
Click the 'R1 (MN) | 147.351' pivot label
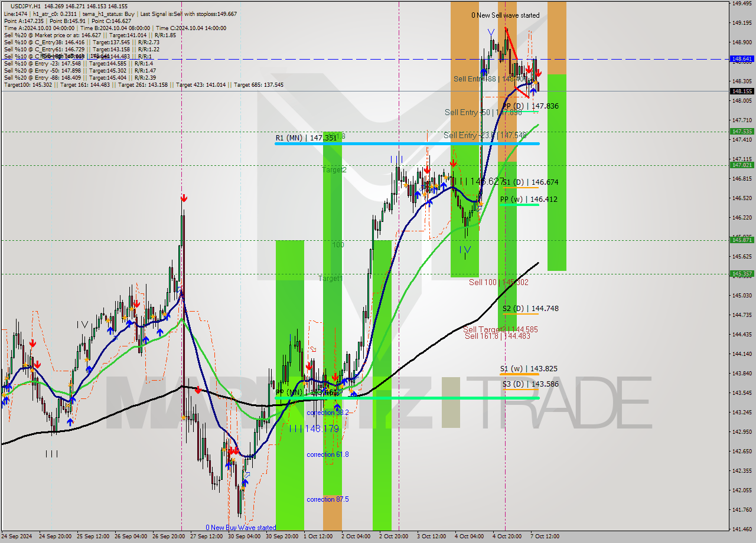[306, 138]
